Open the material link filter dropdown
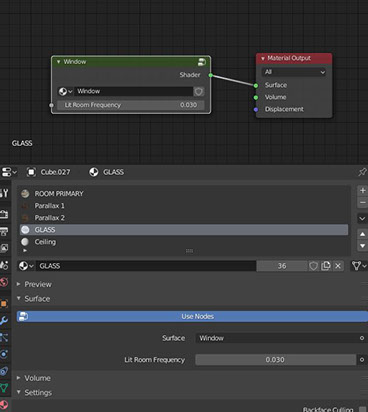The height and width of the screenshot is (412, 368). pyautogui.click(x=359, y=266)
